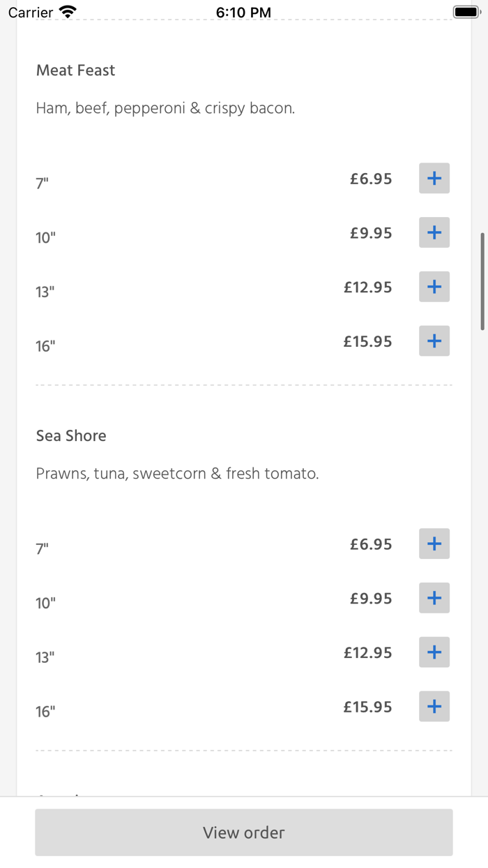Select the £12.95 Sea Shore price
488x868 pixels.
pos(367,653)
